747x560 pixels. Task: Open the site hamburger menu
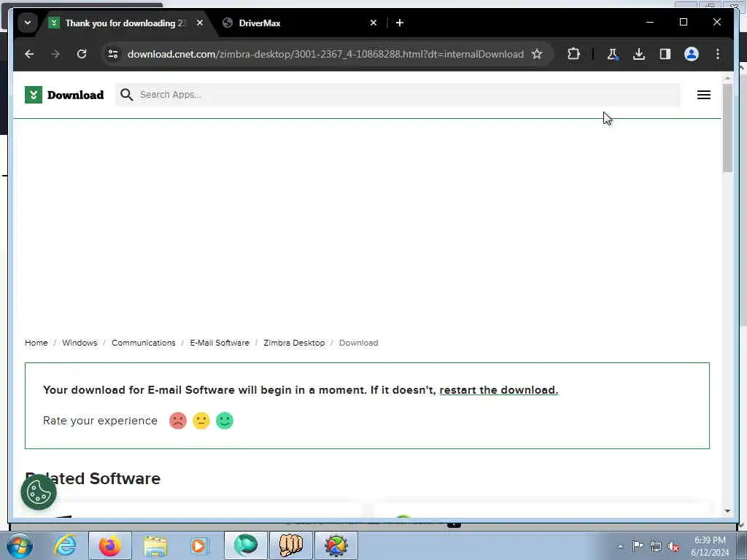click(x=704, y=95)
